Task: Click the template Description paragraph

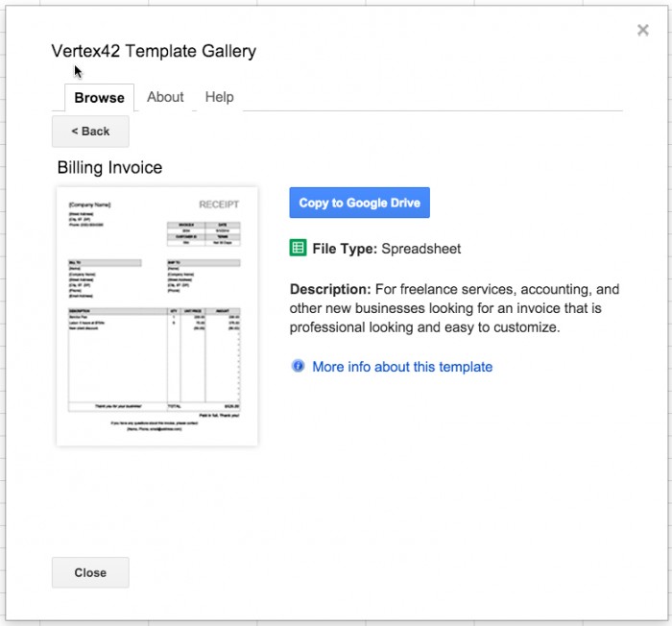Action: click(454, 308)
